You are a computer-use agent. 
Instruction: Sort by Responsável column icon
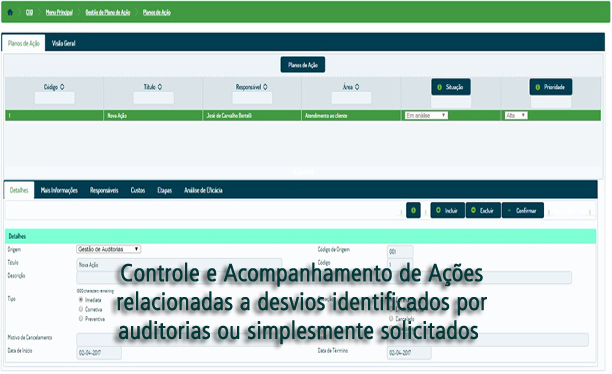click(x=265, y=87)
